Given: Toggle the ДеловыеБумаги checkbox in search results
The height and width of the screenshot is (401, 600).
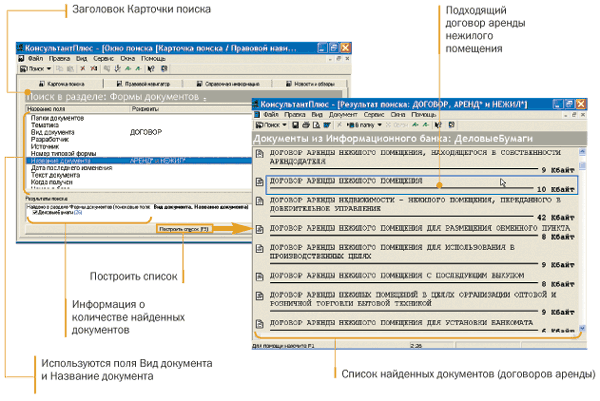Looking at the screenshot, I should pyautogui.click(x=35, y=212).
